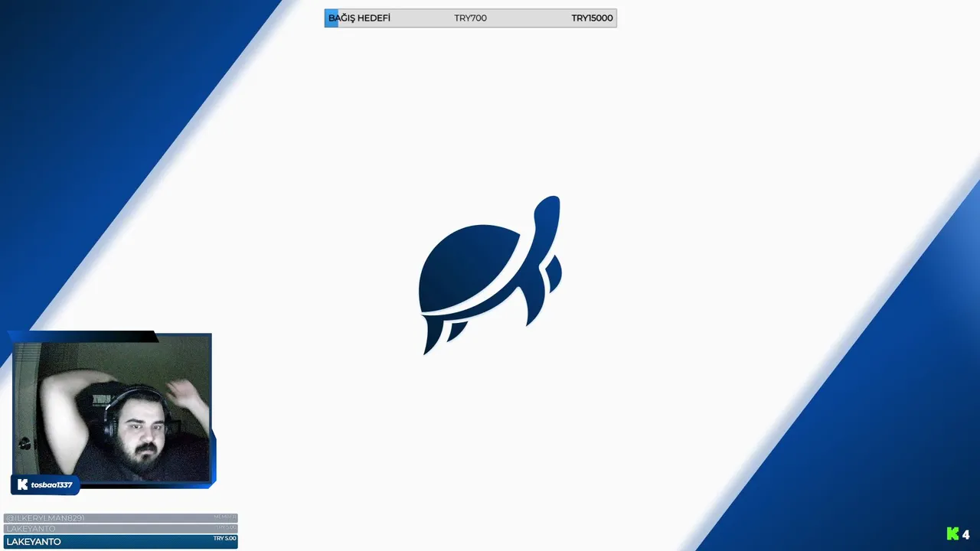
Task: Click the Bağış Hedefi progress bar
Action: click(x=470, y=18)
